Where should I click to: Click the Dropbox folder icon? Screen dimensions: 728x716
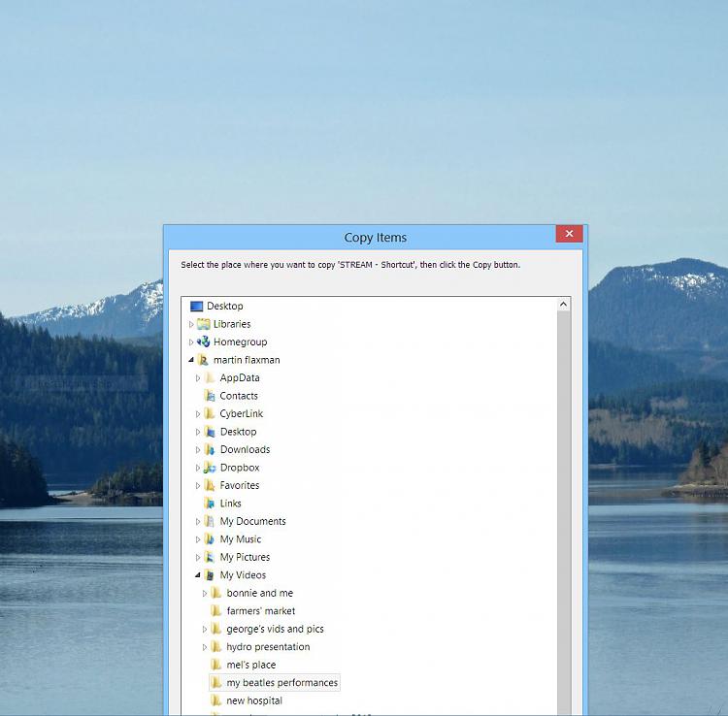click(x=210, y=468)
